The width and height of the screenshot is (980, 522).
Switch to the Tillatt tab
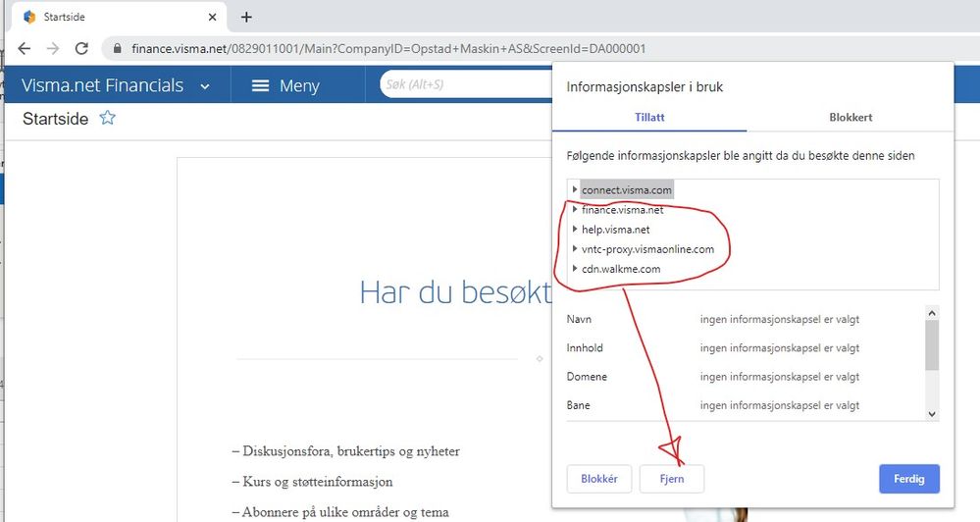tap(649, 117)
